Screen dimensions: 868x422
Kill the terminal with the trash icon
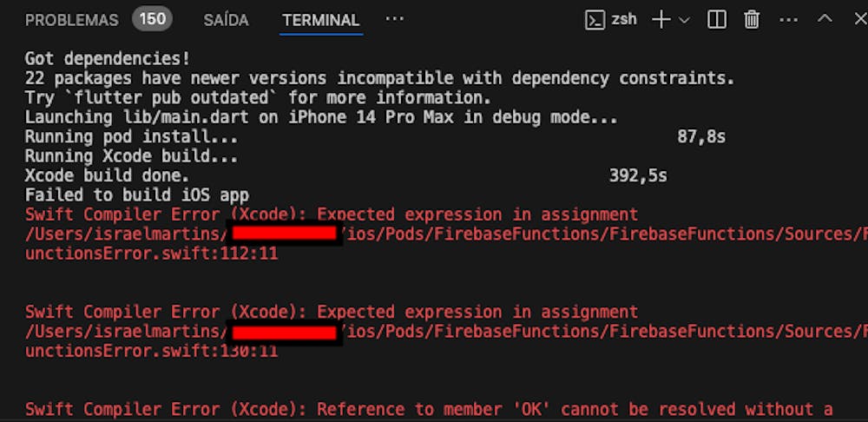[x=752, y=20]
